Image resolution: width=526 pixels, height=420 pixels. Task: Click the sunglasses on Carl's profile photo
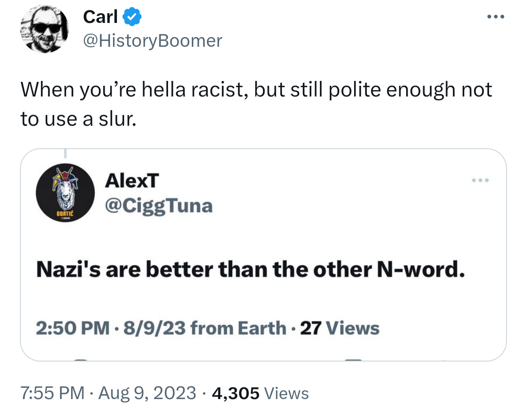47,28
